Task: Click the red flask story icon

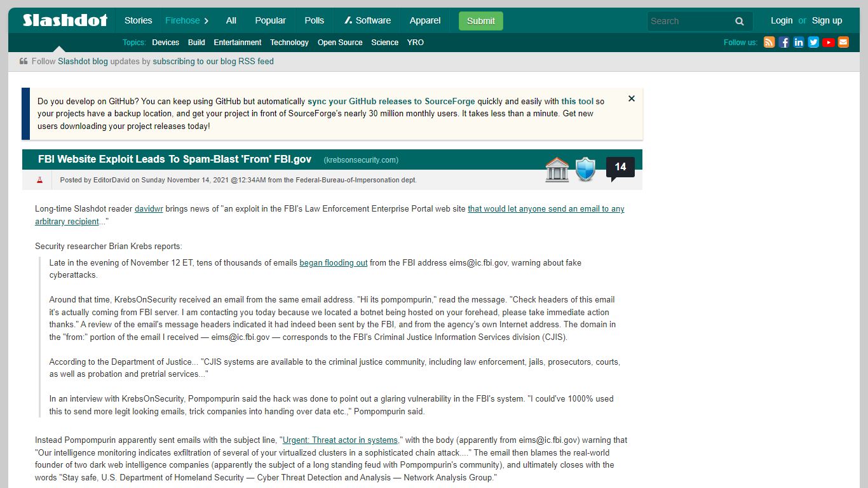Action: pos(39,180)
